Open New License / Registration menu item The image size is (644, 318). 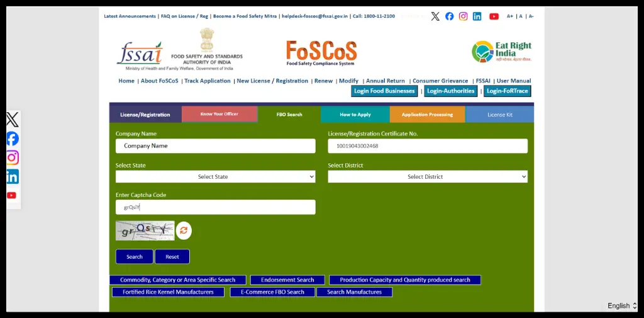pos(272,81)
